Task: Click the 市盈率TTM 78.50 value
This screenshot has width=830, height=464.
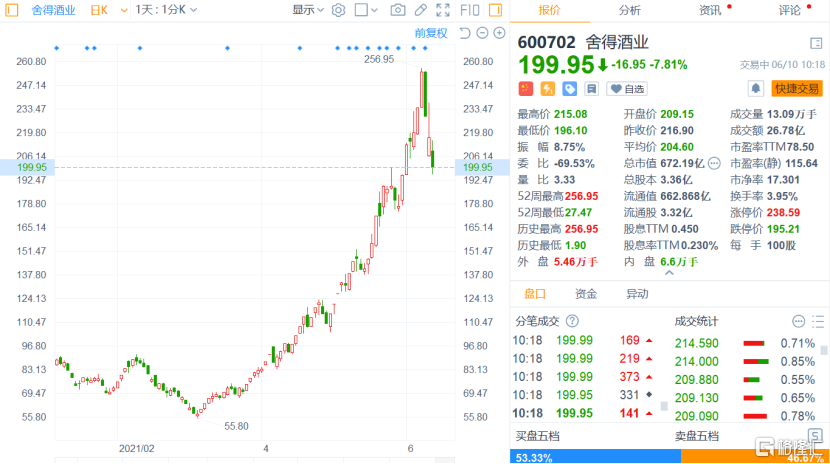Action: (x=800, y=147)
